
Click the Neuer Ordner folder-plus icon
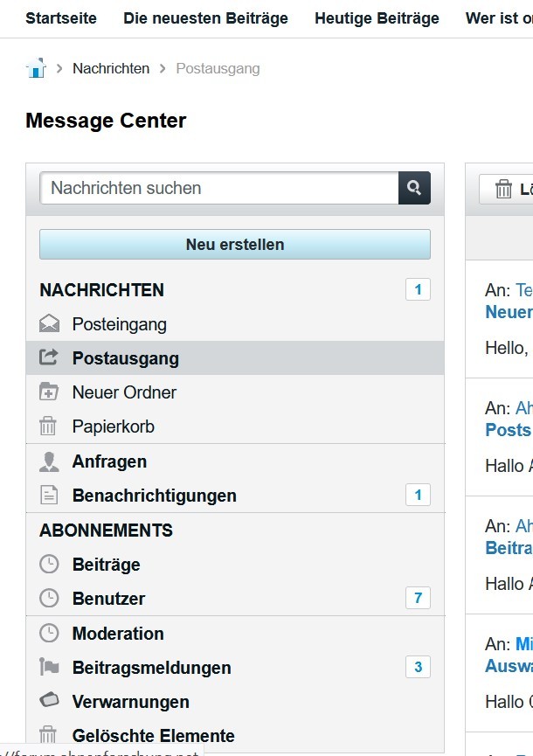[50, 392]
